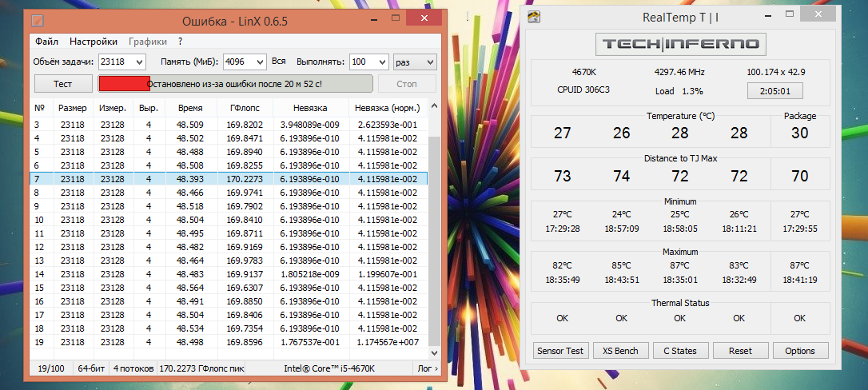Click the 18:43:51 maximum timestamp
The width and height of the screenshot is (868, 390).
tap(621, 280)
